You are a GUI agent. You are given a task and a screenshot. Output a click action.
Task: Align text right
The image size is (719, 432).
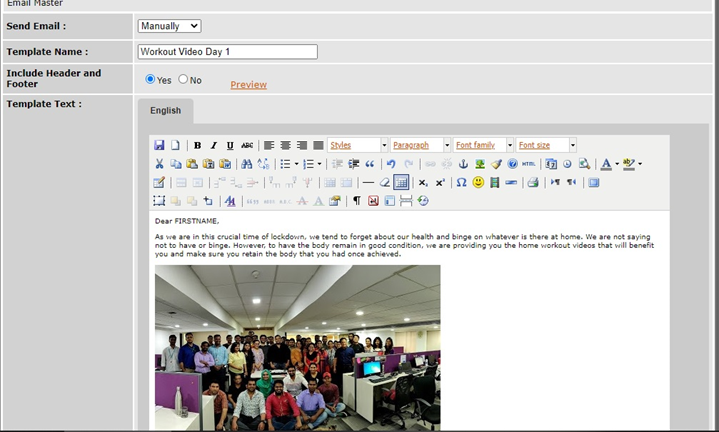point(302,145)
